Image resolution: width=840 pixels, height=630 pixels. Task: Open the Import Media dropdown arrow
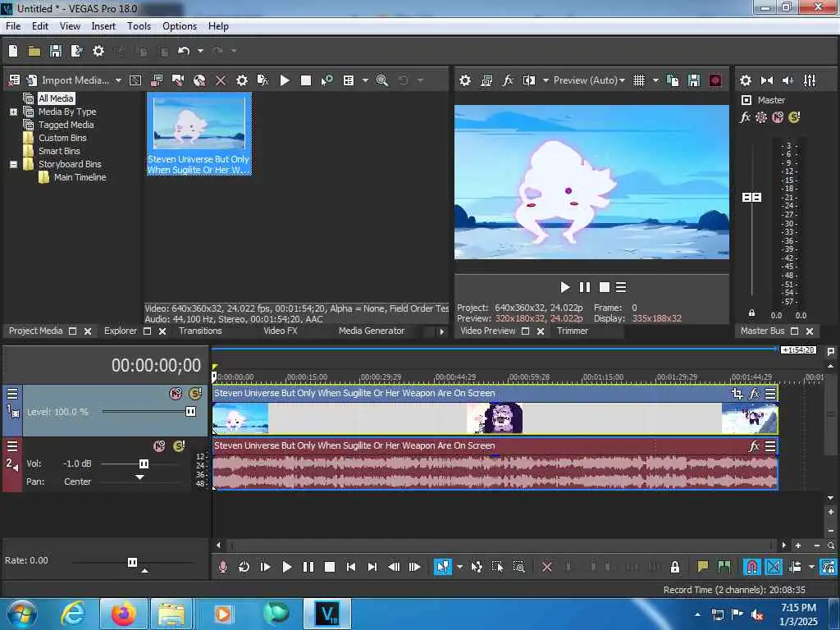118,80
